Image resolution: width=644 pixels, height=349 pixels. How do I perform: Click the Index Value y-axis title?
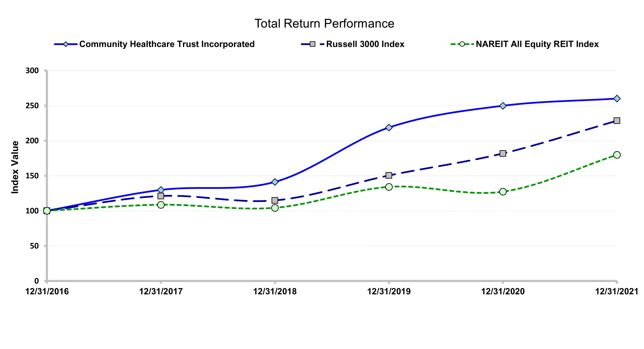15,167
